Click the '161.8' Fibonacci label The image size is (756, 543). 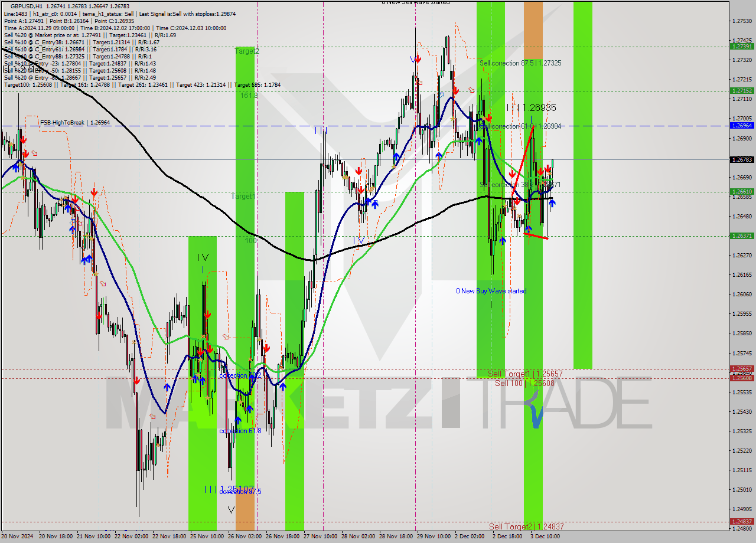pyautogui.click(x=249, y=95)
